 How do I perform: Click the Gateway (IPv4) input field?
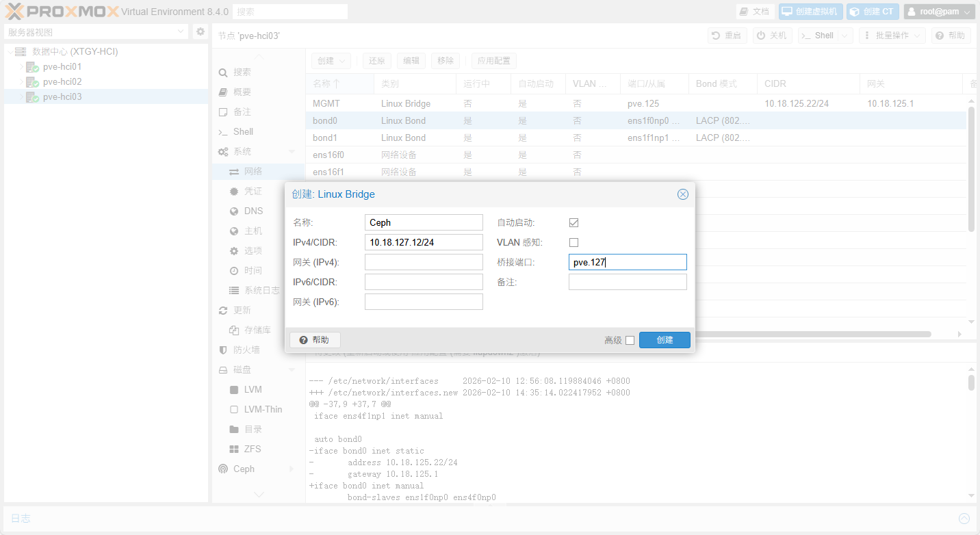pyautogui.click(x=424, y=262)
